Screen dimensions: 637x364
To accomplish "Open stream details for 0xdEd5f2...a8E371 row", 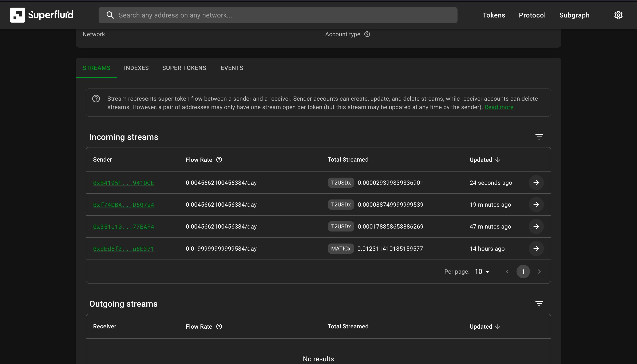I will click(536, 249).
